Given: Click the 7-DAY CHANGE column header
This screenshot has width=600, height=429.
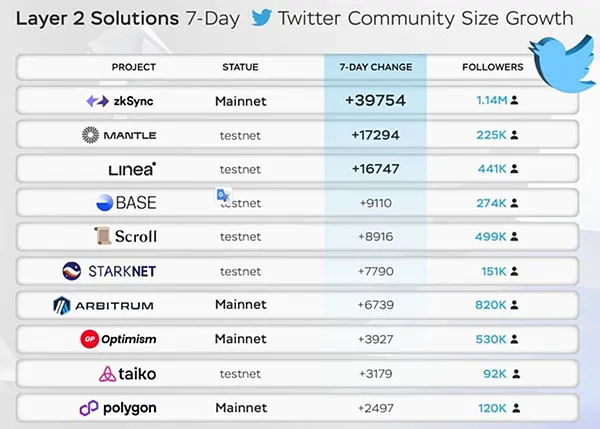Looking at the screenshot, I should click(x=375, y=67).
